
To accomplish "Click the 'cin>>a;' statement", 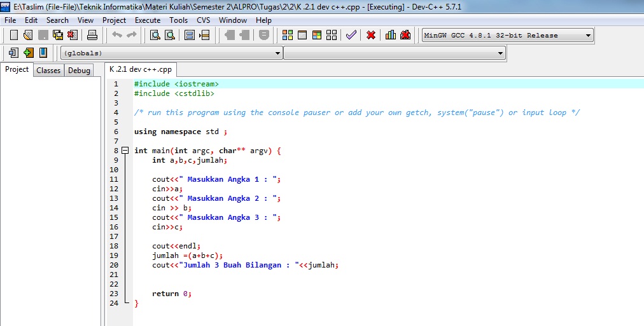I will click(x=167, y=189).
